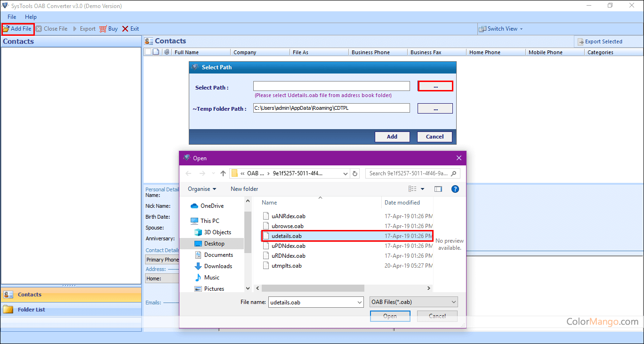Image resolution: width=644 pixels, height=344 pixels.
Task: Select the utmplts.oab file
Action: tap(286, 266)
